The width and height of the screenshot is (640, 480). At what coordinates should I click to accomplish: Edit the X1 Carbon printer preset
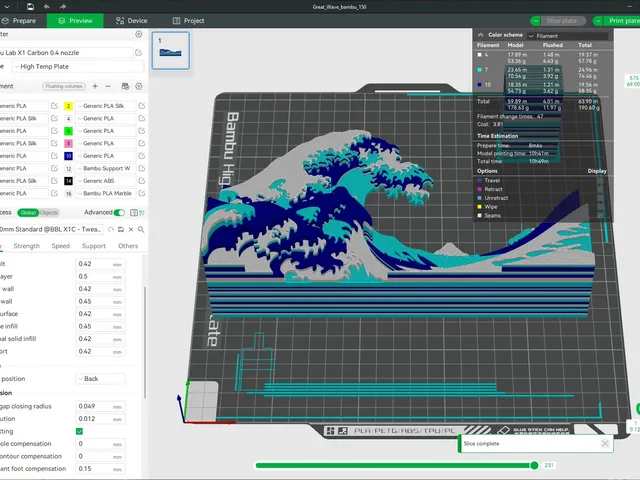click(138, 53)
